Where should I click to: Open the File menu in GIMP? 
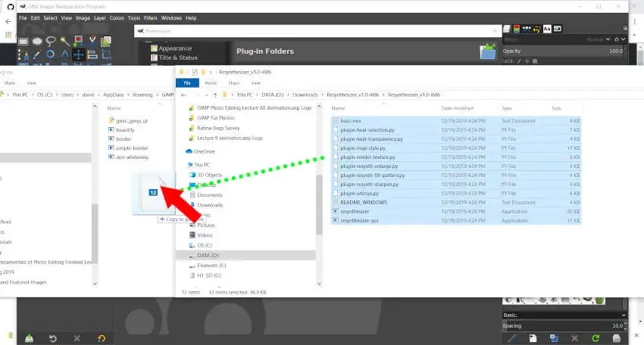point(23,18)
